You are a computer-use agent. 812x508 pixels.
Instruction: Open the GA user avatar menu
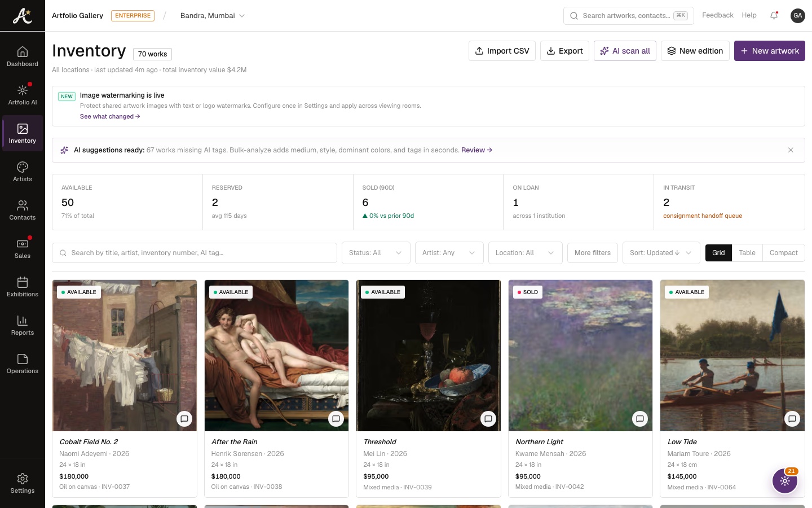[797, 16]
